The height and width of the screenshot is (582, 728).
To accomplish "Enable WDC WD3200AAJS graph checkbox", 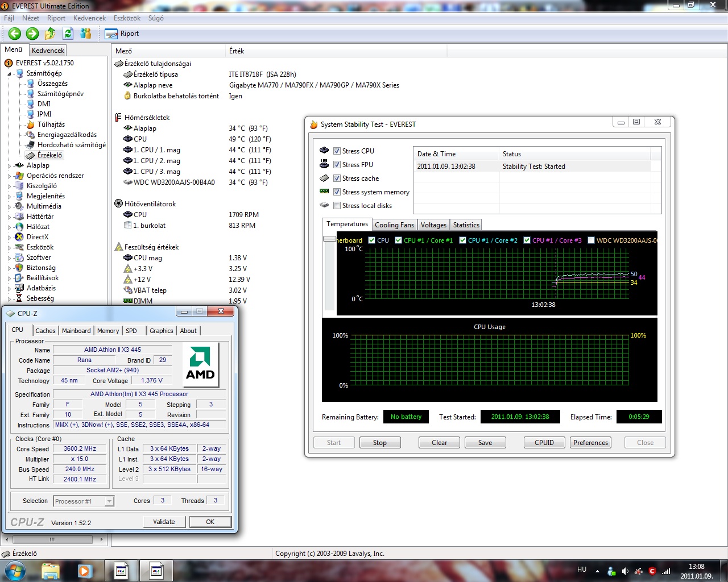I will tap(591, 240).
